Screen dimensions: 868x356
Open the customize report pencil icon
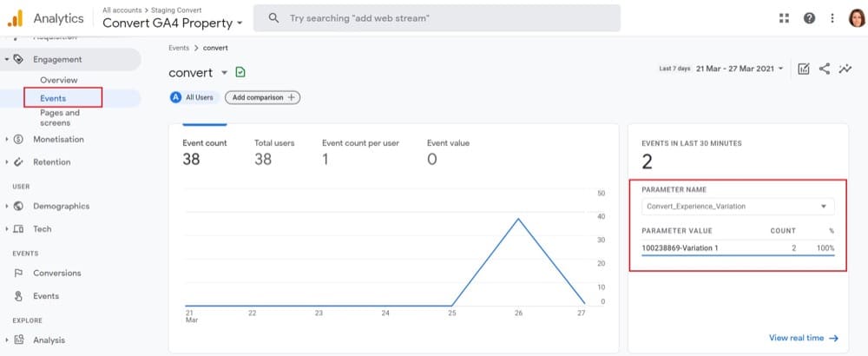point(804,69)
